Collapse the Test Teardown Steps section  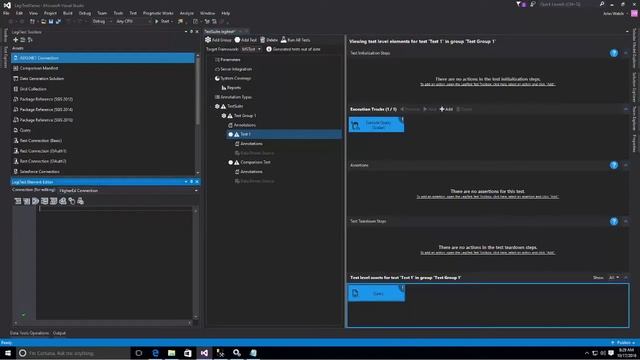click(x=626, y=221)
